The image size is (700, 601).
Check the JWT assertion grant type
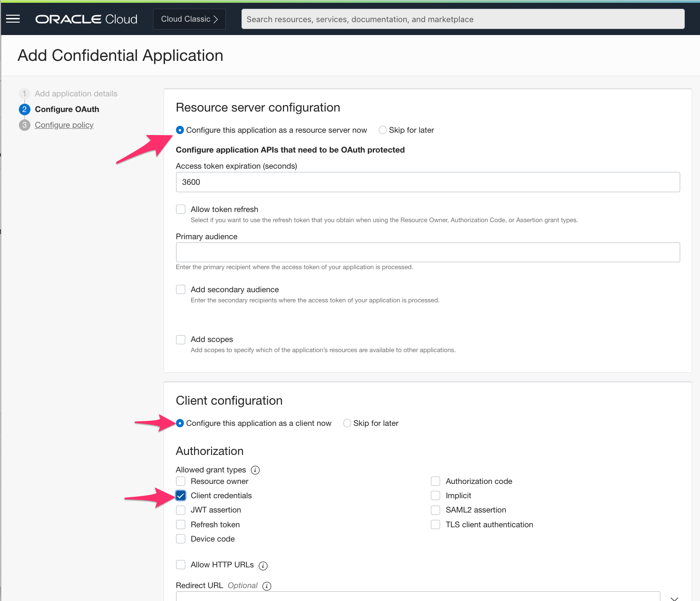[x=180, y=510]
